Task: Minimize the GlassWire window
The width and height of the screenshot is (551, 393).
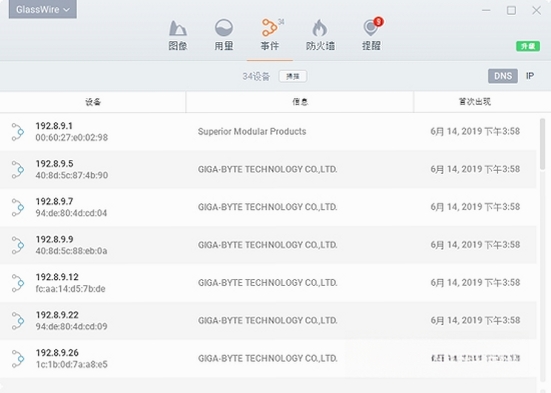Action: (x=486, y=10)
